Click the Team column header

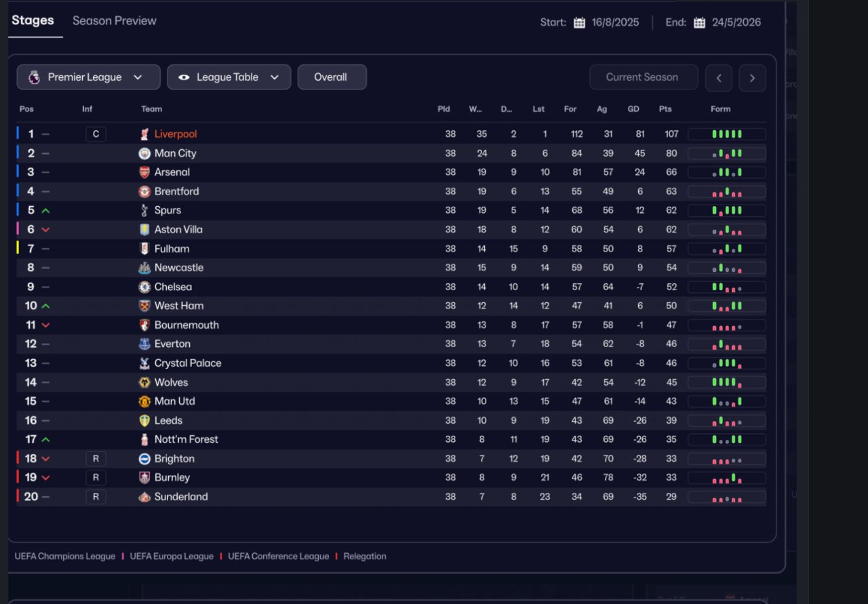pyautogui.click(x=151, y=109)
